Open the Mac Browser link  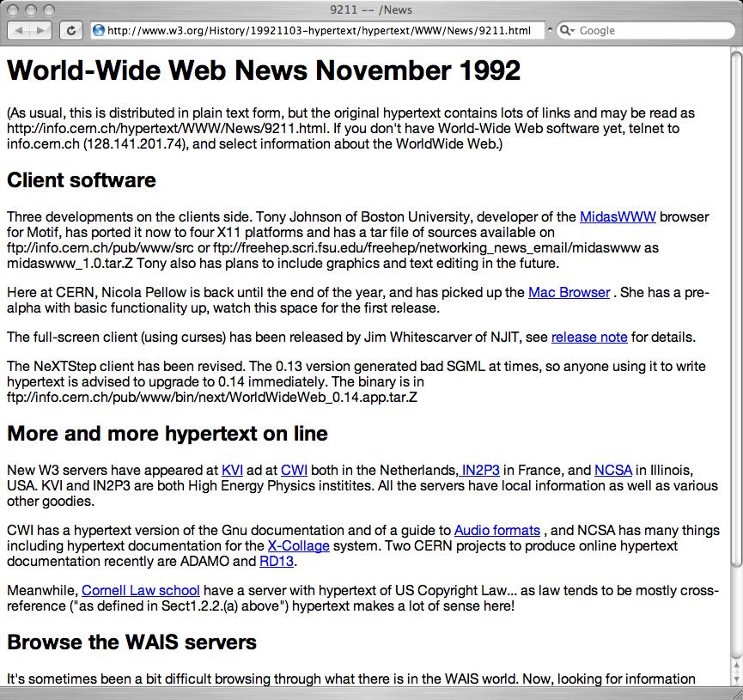[x=569, y=292]
